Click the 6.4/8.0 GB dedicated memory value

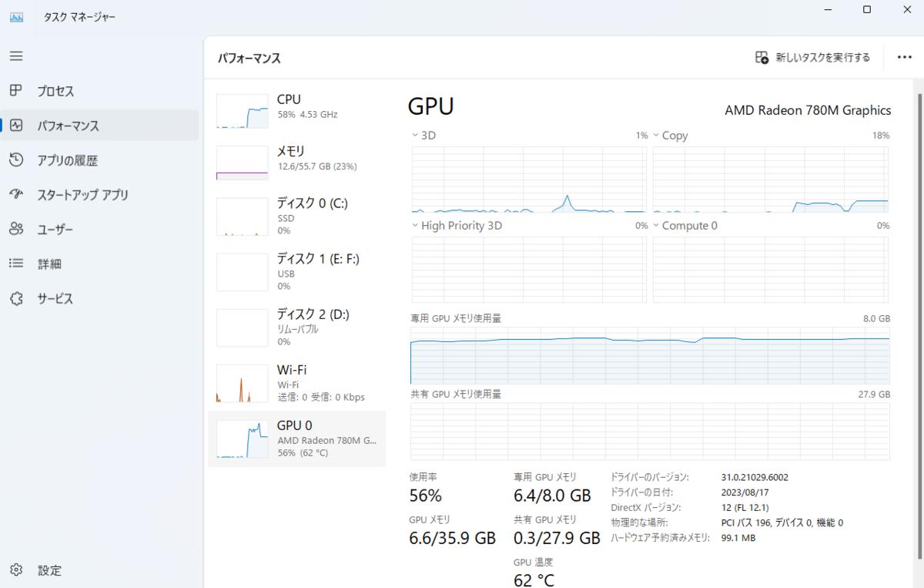coord(552,496)
